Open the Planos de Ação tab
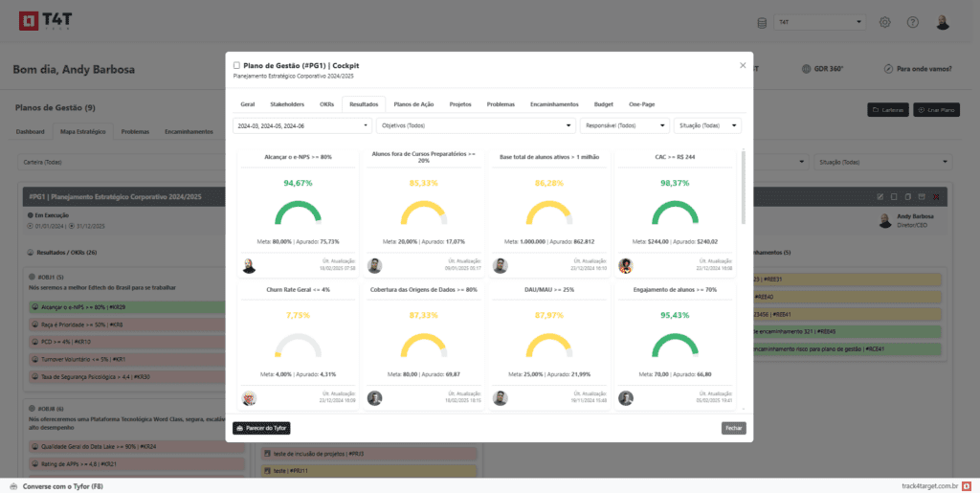Image resolution: width=980 pixels, height=493 pixels. pyautogui.click(x=414, y=103)
